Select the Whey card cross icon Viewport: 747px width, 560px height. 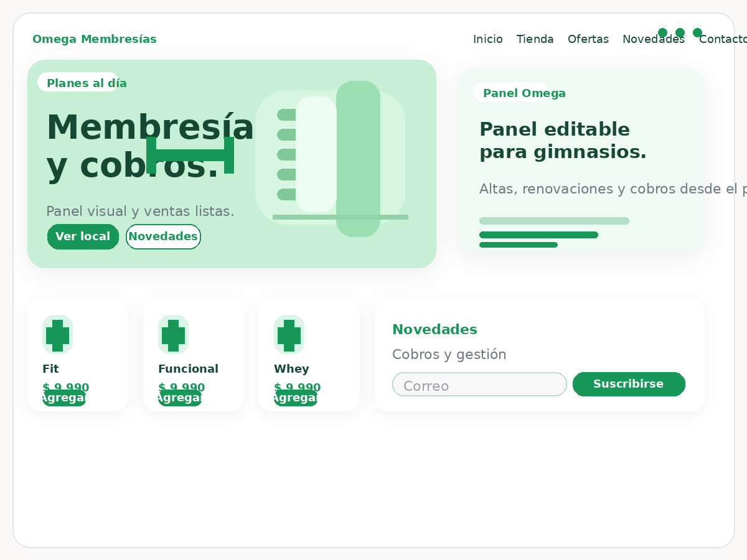[289, 334]
